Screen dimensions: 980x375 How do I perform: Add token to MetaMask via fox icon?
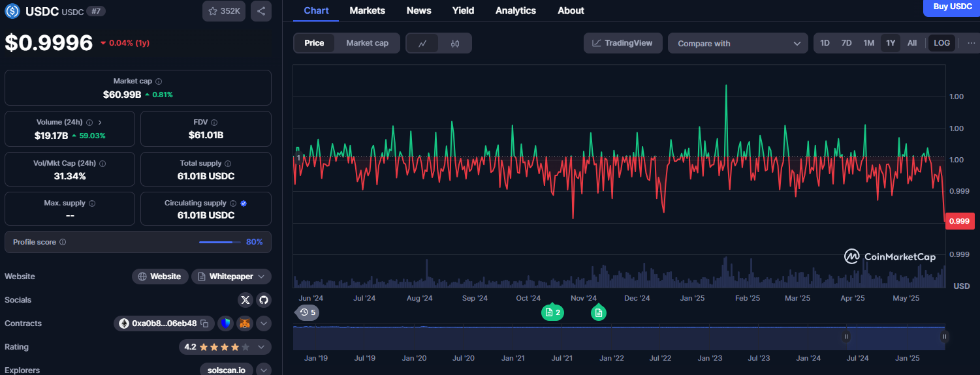245,323
